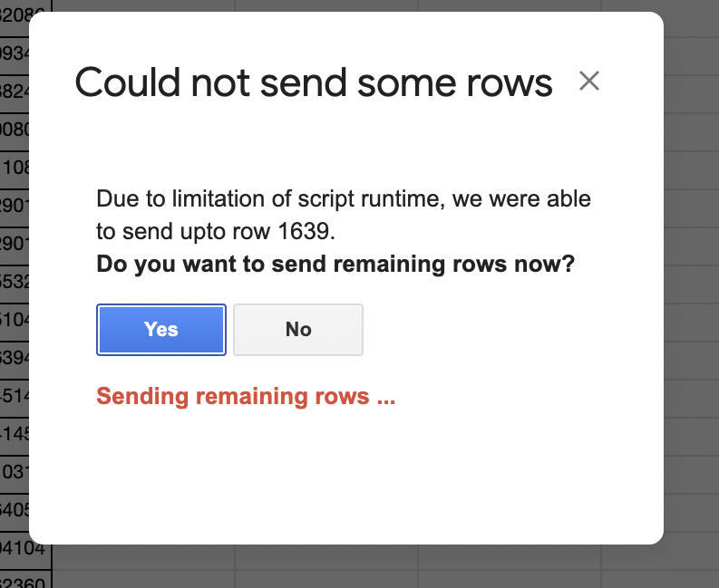Select the cell ending in 4104 below dialog

click(x=25, y=547)
